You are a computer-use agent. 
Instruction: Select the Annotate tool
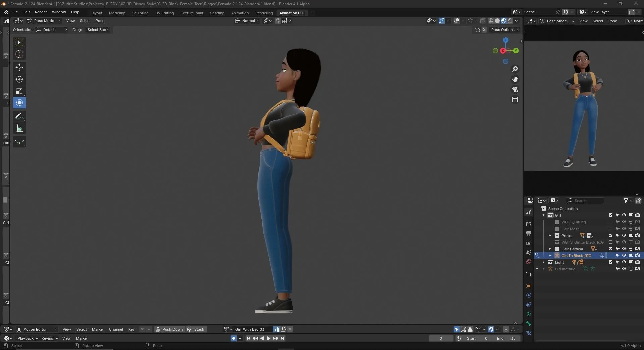pyautogui.click(x=19, y=116)
